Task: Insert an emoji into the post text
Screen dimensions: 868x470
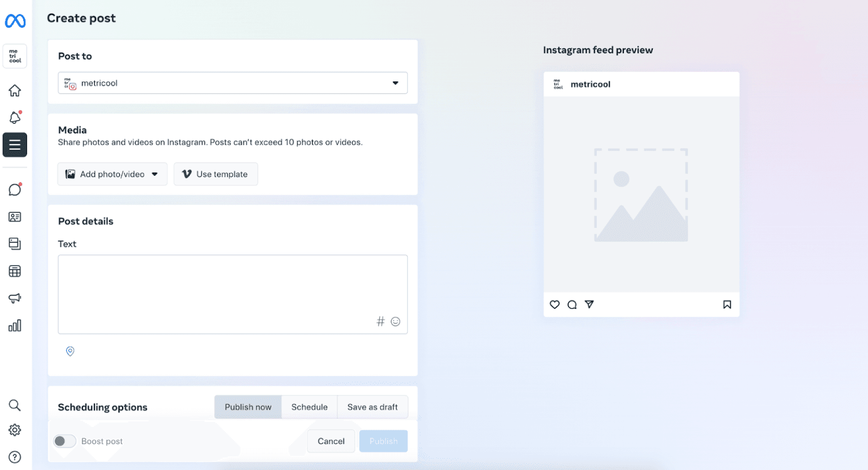Action: coord(395,321)
